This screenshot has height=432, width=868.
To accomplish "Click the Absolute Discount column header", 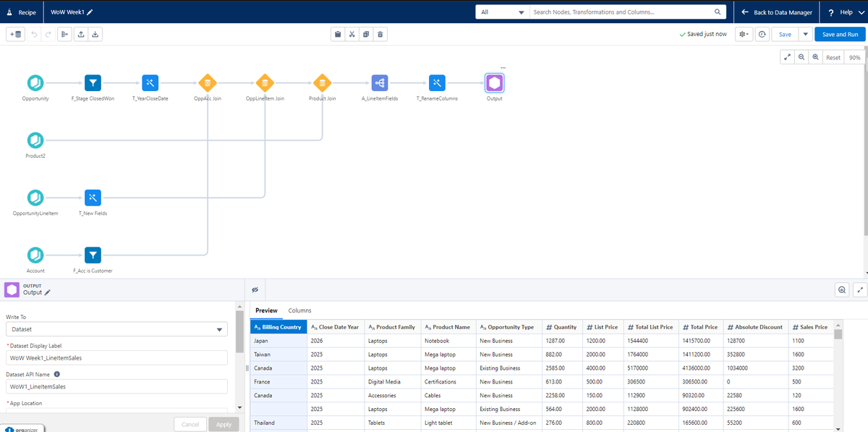I will point(755,327).
